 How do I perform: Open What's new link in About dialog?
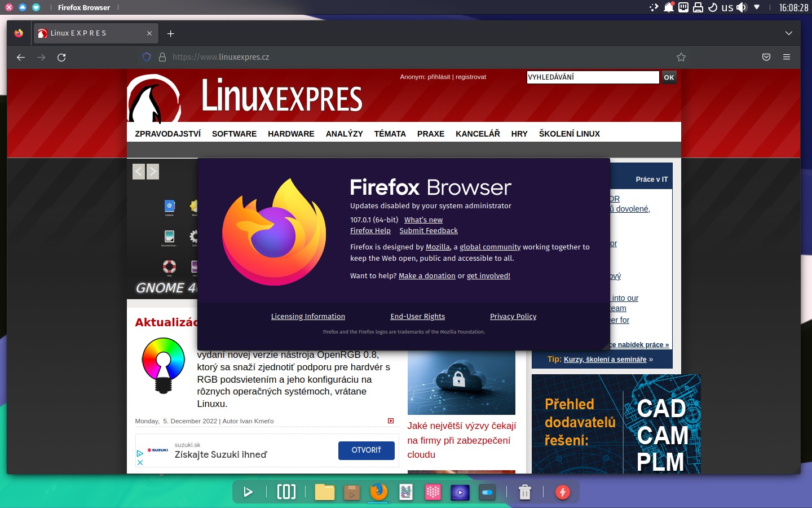(x=423, y=220)
